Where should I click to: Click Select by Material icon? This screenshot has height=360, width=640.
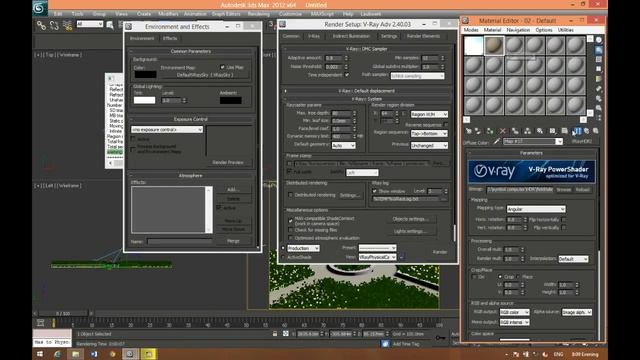599,108
